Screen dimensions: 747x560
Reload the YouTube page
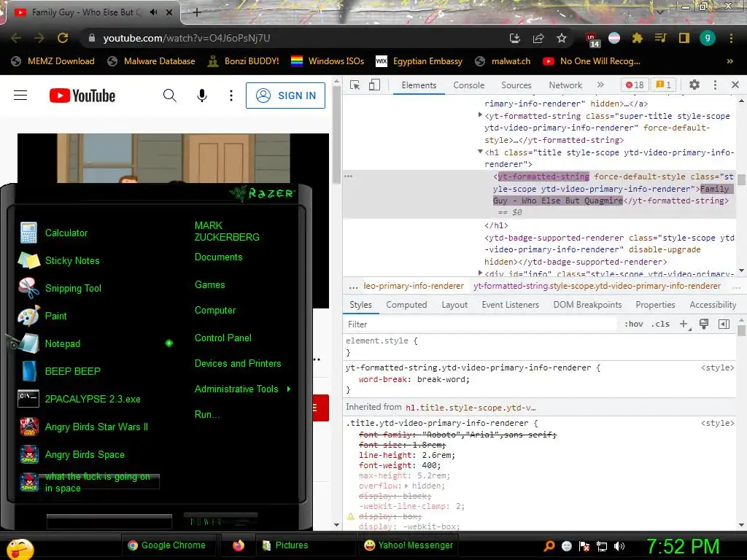(x=63, y=38)
